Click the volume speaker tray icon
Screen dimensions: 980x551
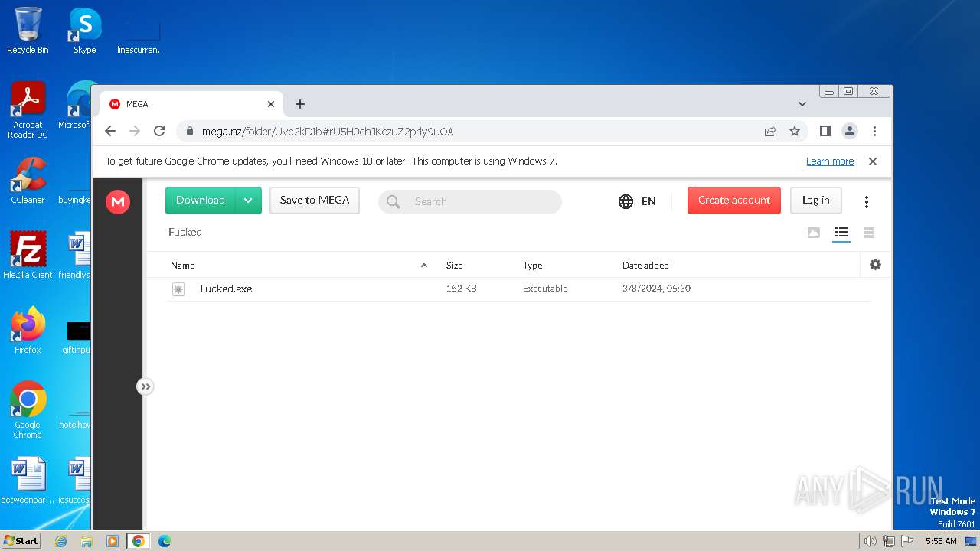click(x=870, y=541)
